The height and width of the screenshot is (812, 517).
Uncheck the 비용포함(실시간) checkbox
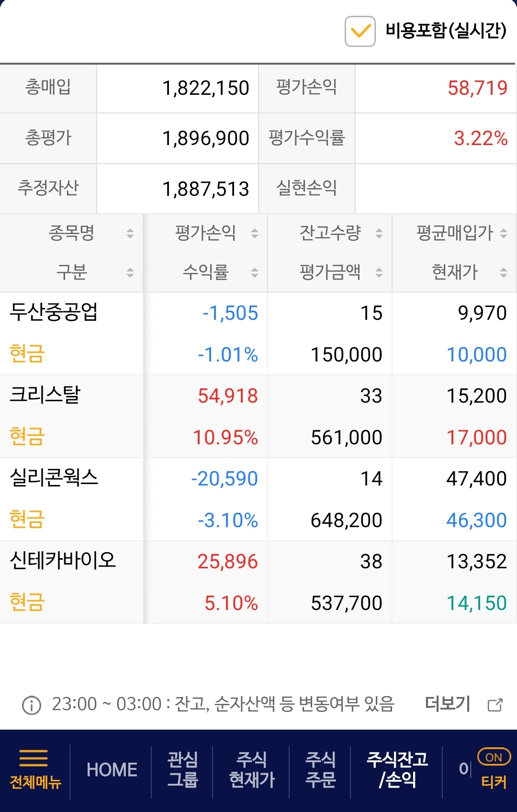(x=360, y=32)
